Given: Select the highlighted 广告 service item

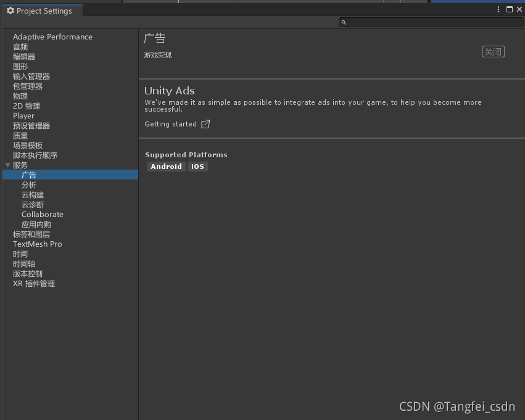Looking at the screenshot, I should tap(70, 175).
